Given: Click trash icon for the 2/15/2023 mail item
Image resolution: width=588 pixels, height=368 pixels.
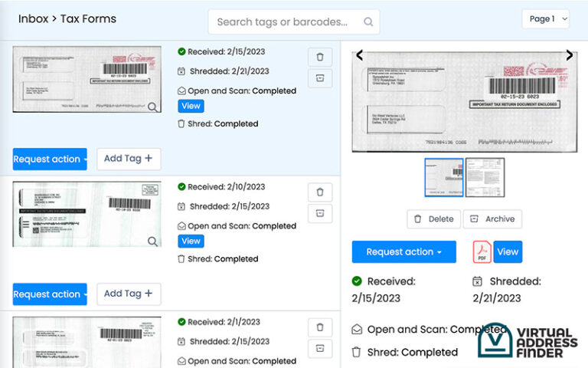Looking at the screenshot, I should pos(319,57).
